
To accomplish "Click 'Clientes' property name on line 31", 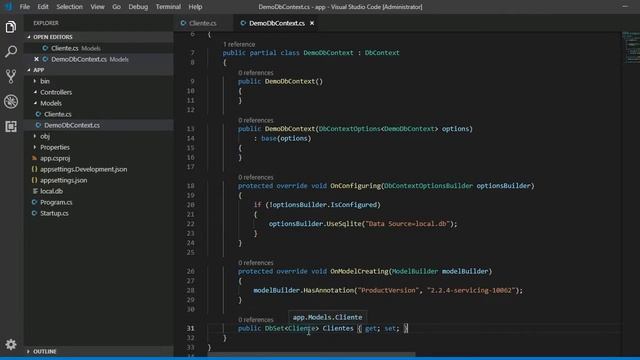I will 338,328.
